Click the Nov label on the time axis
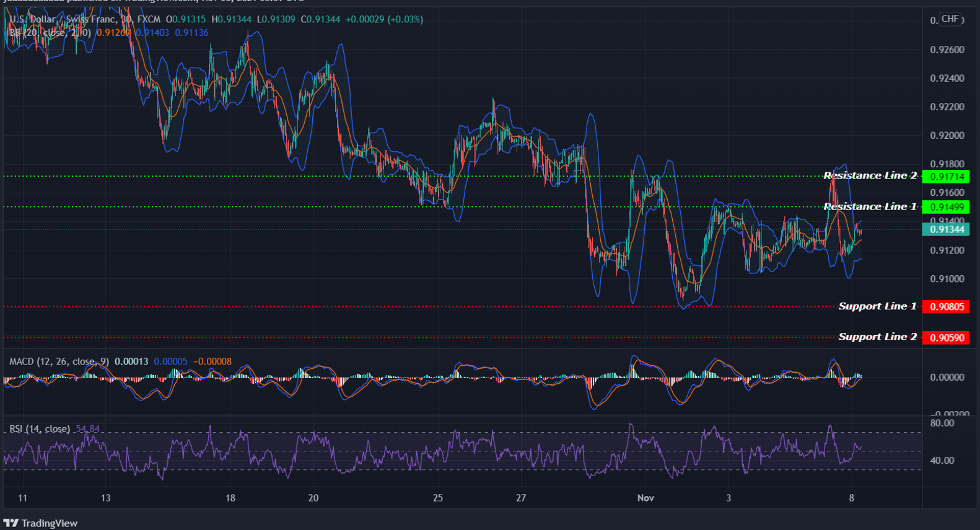 pyautogui.click(x=645, y=498)
